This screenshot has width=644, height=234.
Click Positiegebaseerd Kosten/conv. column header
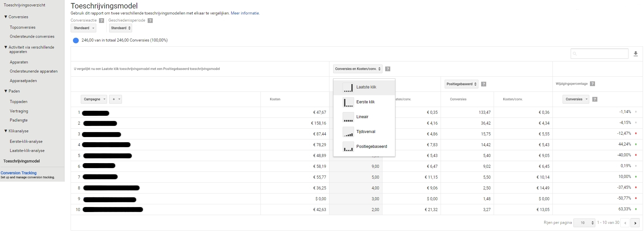[x=513, y=99]
